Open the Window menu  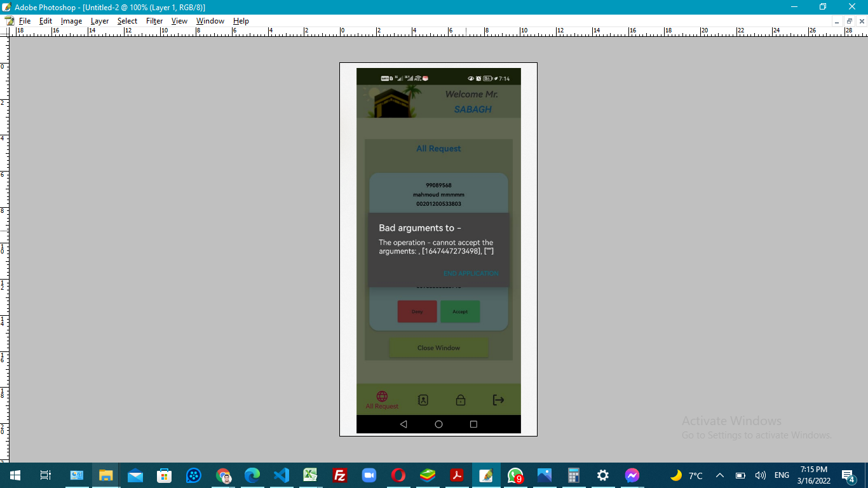pyautogui.click(x=210, y=21)
